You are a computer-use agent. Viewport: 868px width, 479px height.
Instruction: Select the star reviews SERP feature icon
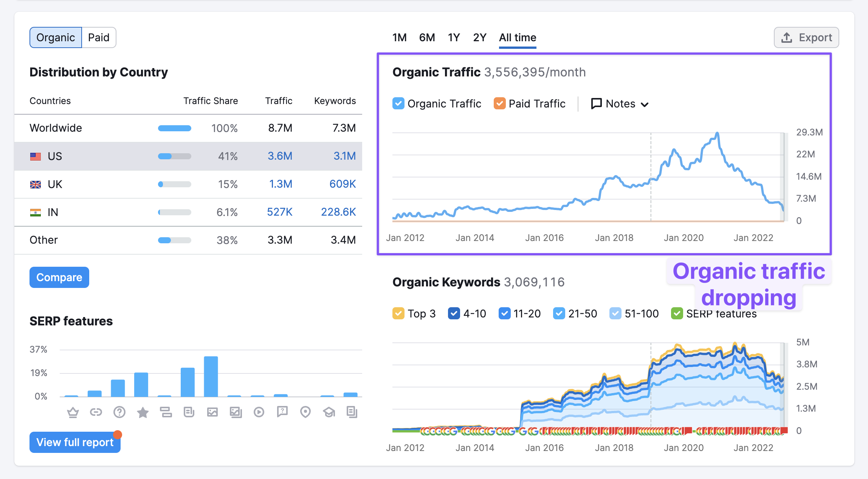click(x=143, y=412)
